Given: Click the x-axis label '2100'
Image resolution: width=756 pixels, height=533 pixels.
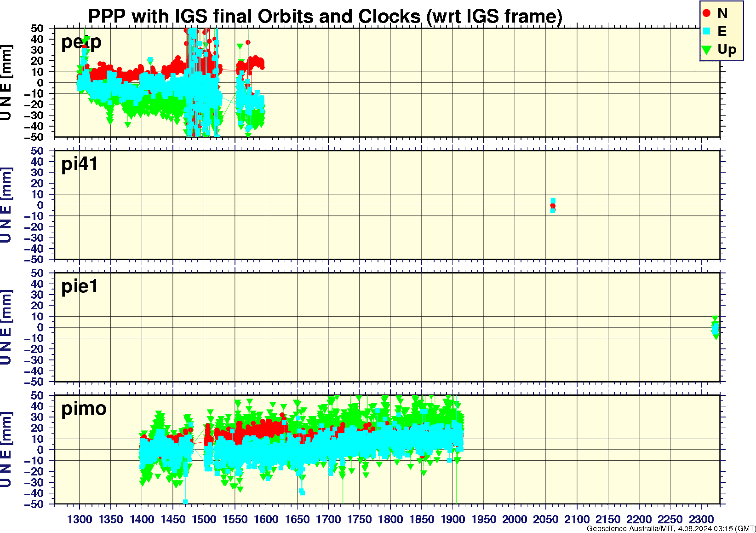Looking at the screenshot, I should click(577, 520).
